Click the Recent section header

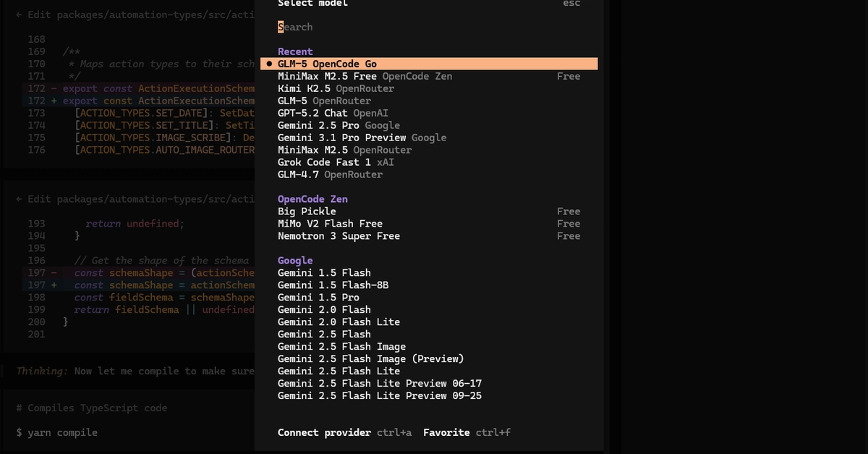click(295, 51)
